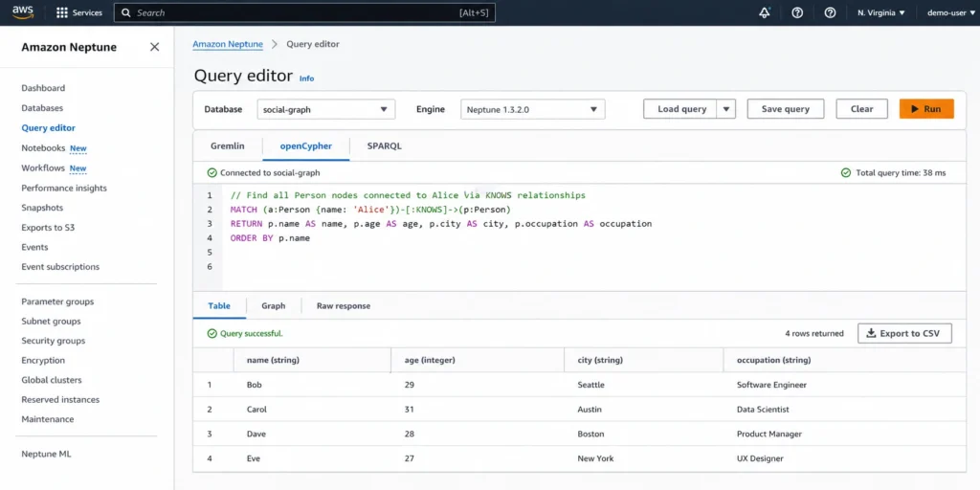Image resolution: width=980 pixels, height=490 pixels.
Task: Select the Eve name cell
Action: [253, 458]
